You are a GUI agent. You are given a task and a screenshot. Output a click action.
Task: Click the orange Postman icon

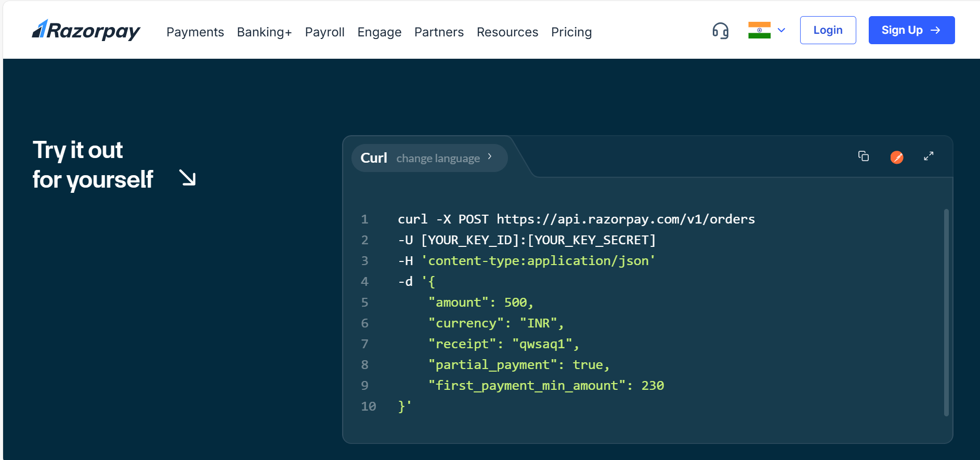click(896, 157)
